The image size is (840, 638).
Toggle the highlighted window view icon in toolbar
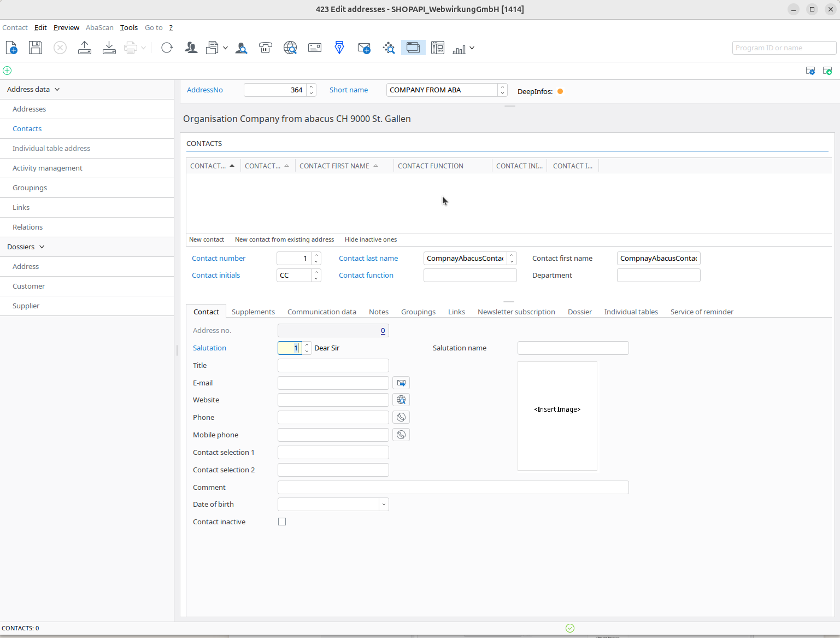pos(413,48)
